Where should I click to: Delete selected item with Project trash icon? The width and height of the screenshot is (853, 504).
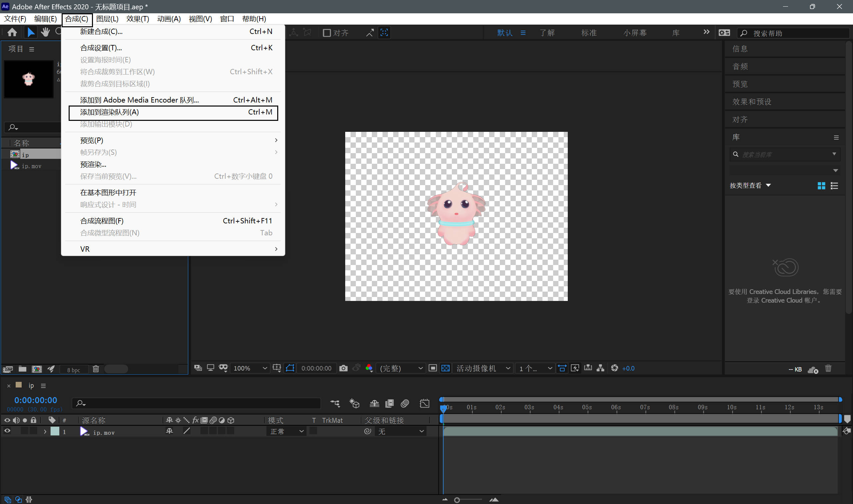tap(96, 369)
